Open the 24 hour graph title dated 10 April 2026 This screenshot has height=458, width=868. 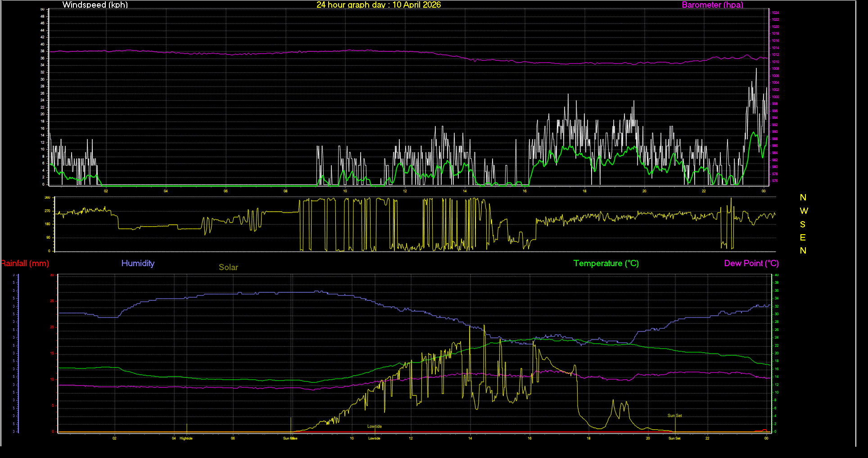pyautogui.click(x=379, y=5)
